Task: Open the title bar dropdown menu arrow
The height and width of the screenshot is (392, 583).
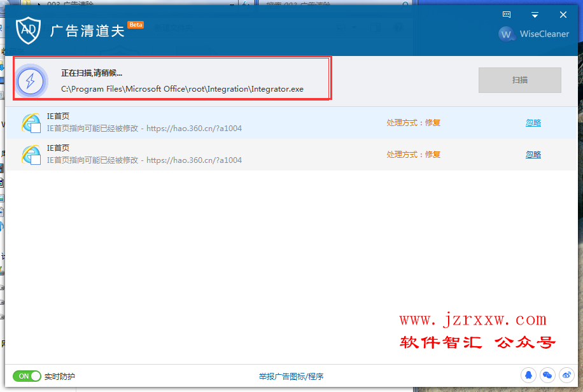Action: click(535, 15)
